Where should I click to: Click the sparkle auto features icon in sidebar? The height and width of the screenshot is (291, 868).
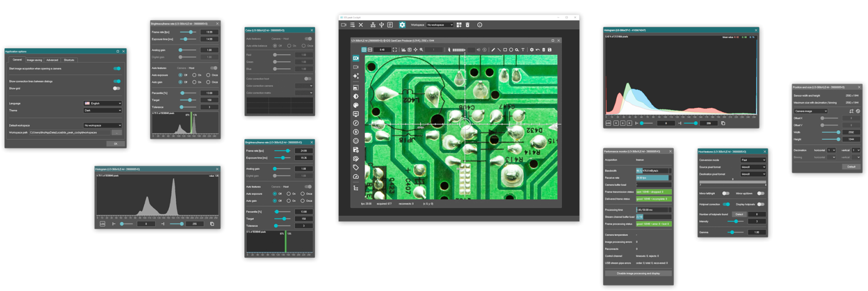[356, 77]
